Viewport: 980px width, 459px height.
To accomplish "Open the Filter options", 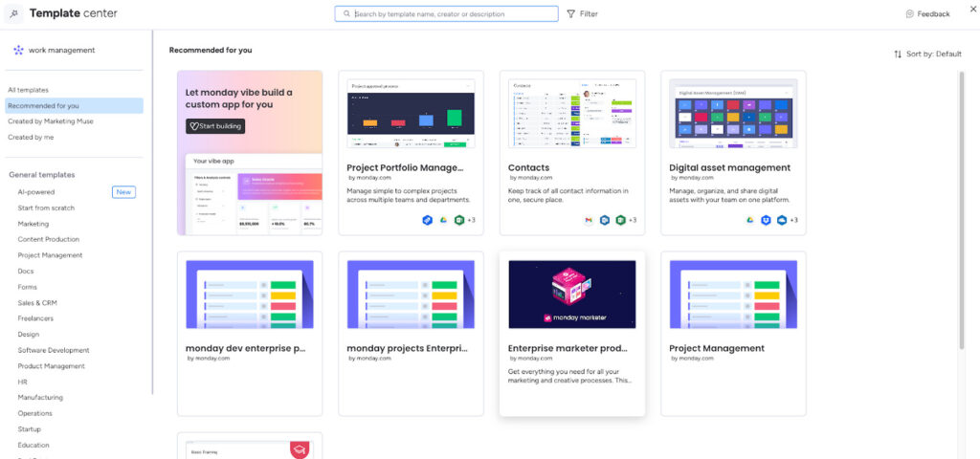I will coord(583,13).
